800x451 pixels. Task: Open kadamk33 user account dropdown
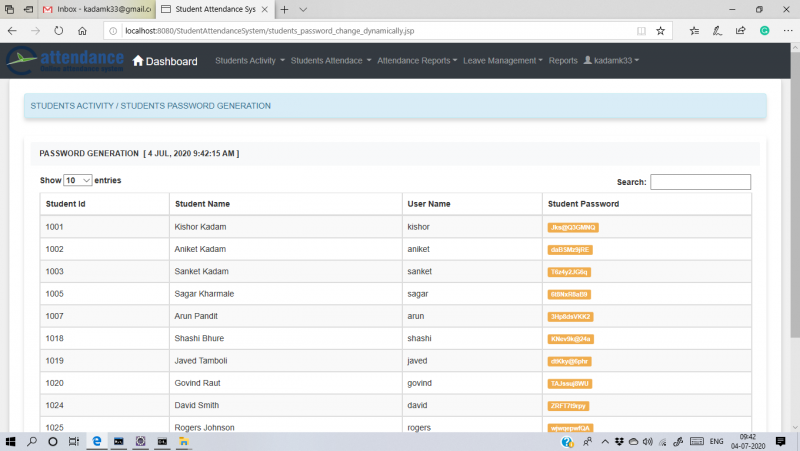[611, 61]
